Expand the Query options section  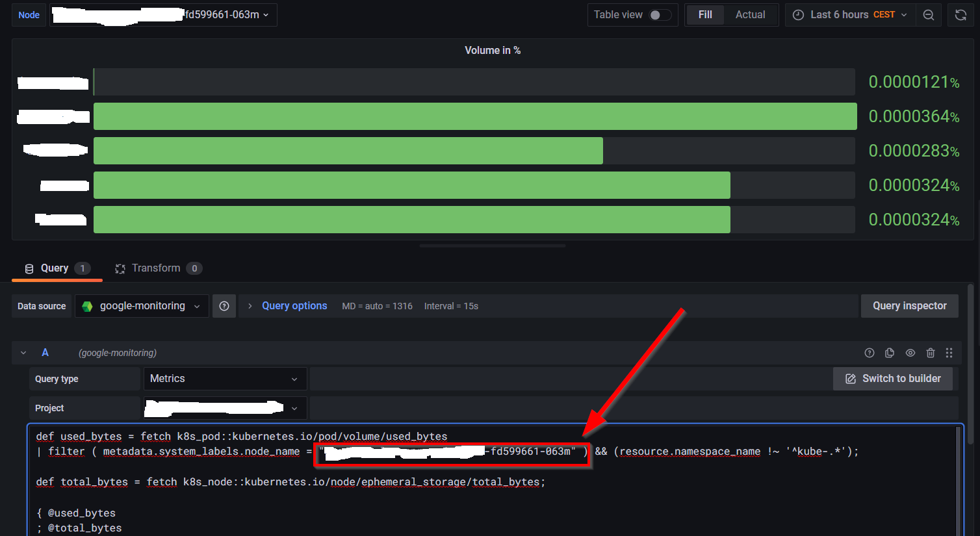click(294, 305)
